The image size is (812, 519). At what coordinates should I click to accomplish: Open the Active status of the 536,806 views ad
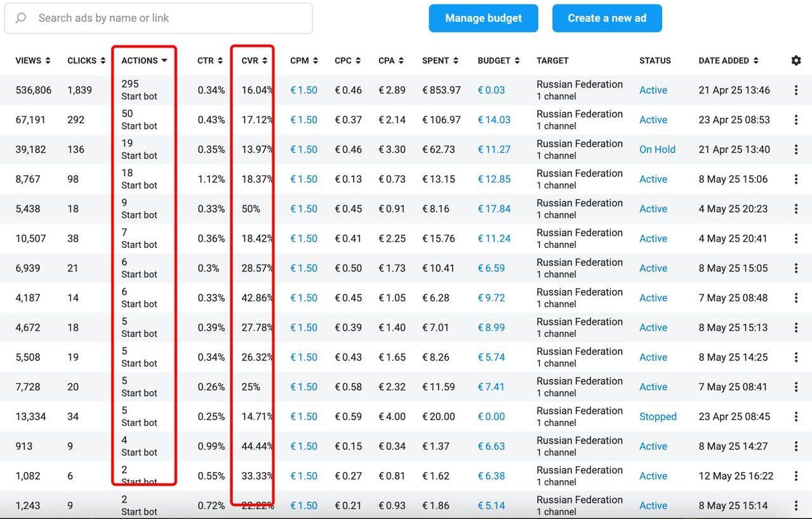point(653,90)
